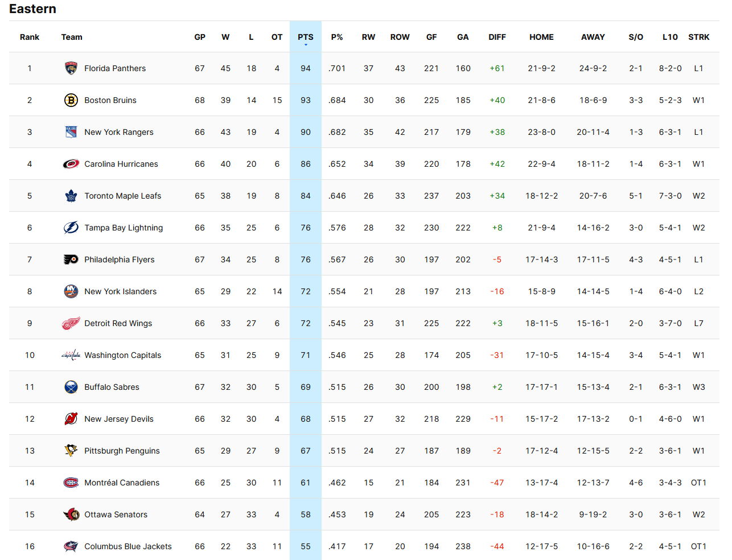Click the Detroit Red Wings logo
The width and height of the screenshot is (732, 560).
tap(71, 323)
